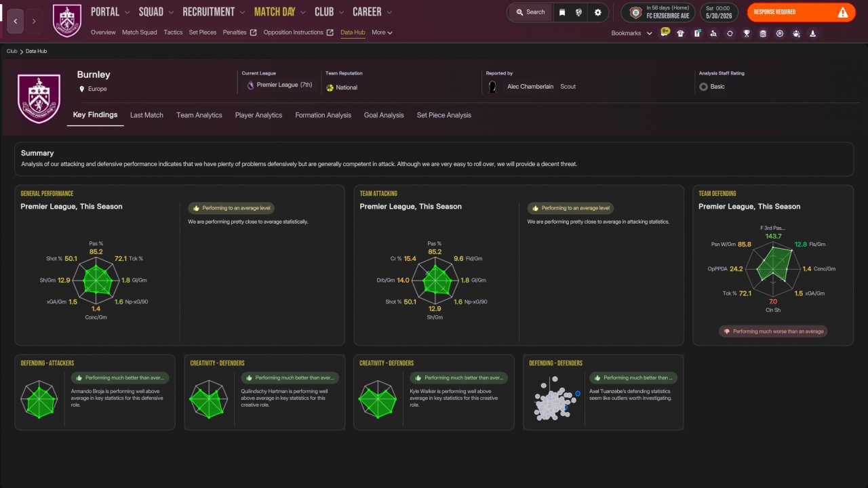Open the FC Erzgebirge Aue next match button
The image size is (868, 488).
(x=659, y=12)
